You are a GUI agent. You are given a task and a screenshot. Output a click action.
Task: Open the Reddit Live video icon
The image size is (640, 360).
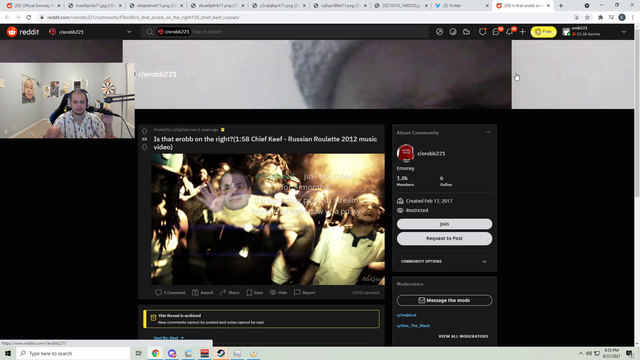click(x=466, y=32)
